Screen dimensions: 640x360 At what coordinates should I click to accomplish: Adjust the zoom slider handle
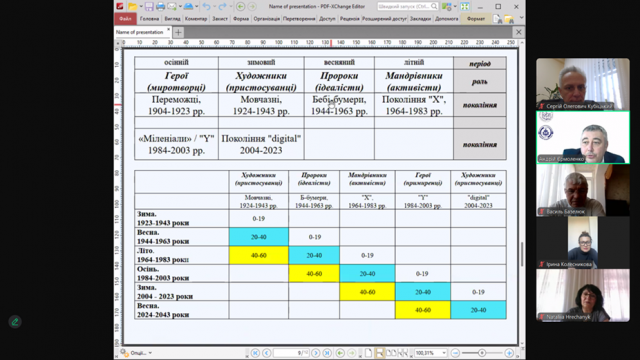pos(482,353)
